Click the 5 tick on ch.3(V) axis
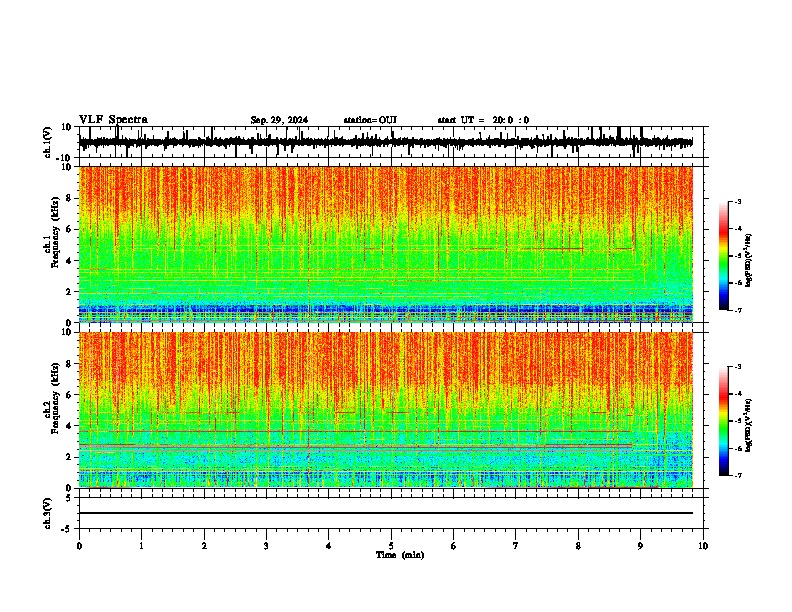This screenshot has height=612, width=792. (69, 498)
